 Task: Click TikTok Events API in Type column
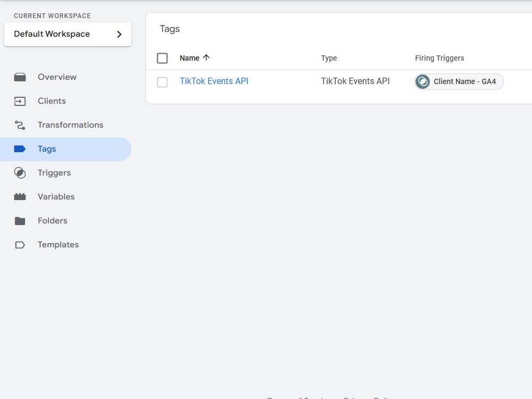[355, 81]
